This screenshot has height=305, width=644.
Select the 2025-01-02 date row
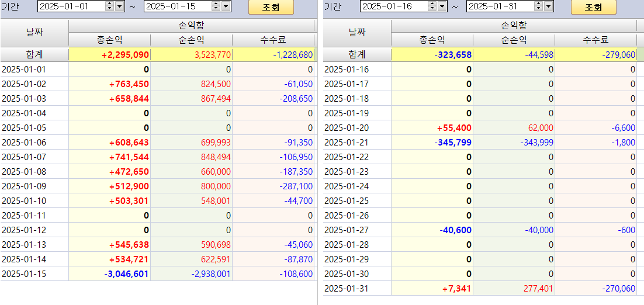click(x=34, y=84)
